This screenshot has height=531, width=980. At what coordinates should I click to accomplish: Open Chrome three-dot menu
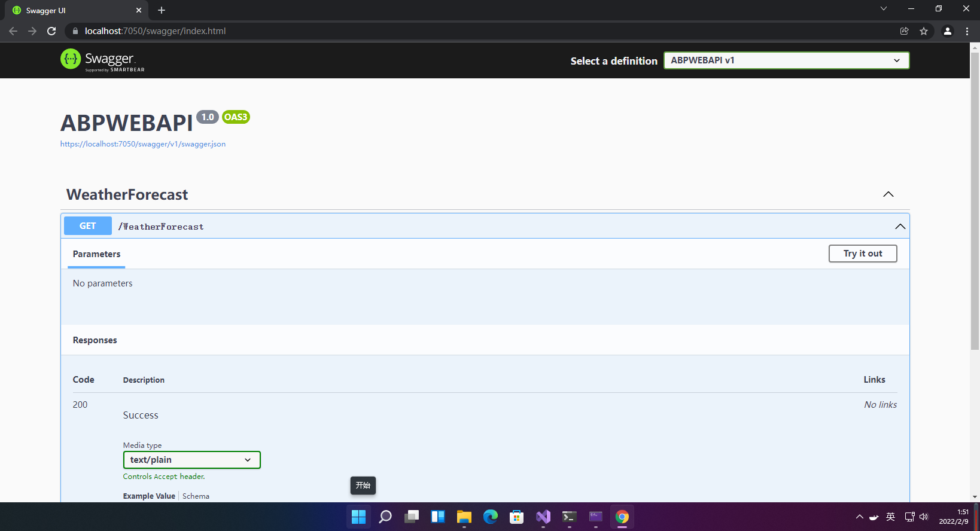(x=967, y=31)
